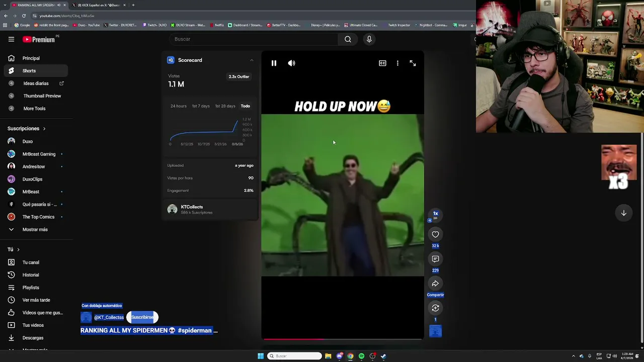The width and height of the screenshot is (644, 362).
Task: Reload the page in Chrome
Action: 24,16
